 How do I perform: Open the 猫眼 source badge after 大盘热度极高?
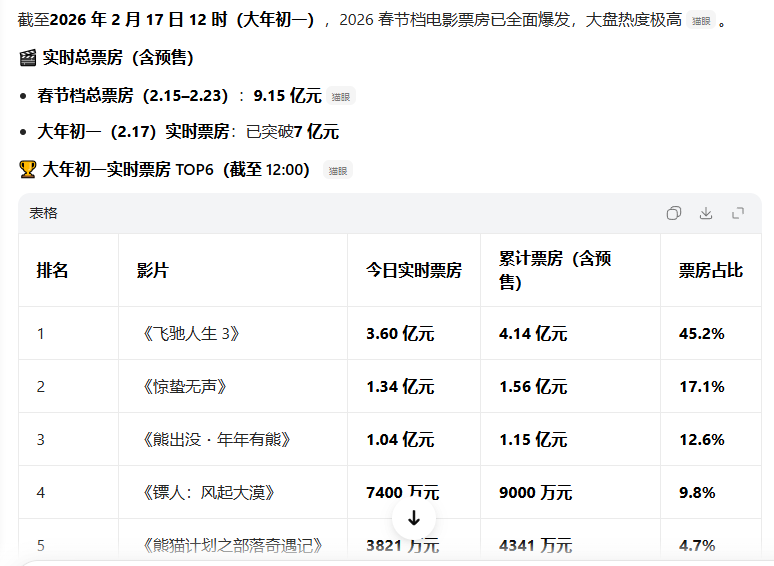pyautogui.click(x=701, y=21)
